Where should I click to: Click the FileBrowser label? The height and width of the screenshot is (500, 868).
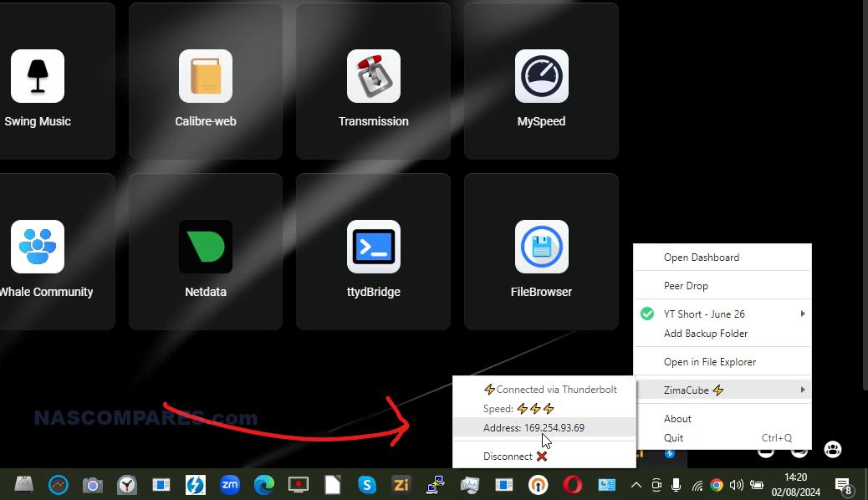(541, 292)
